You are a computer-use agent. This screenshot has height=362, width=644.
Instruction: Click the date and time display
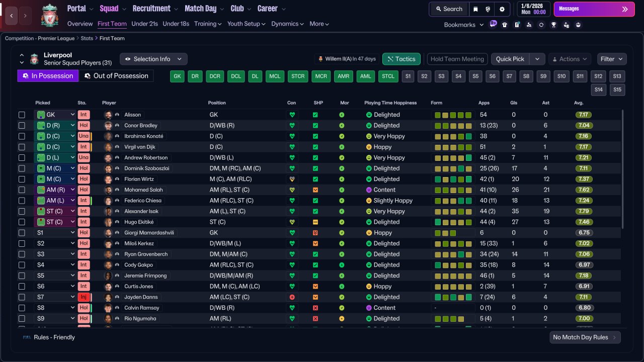(533, 9)
